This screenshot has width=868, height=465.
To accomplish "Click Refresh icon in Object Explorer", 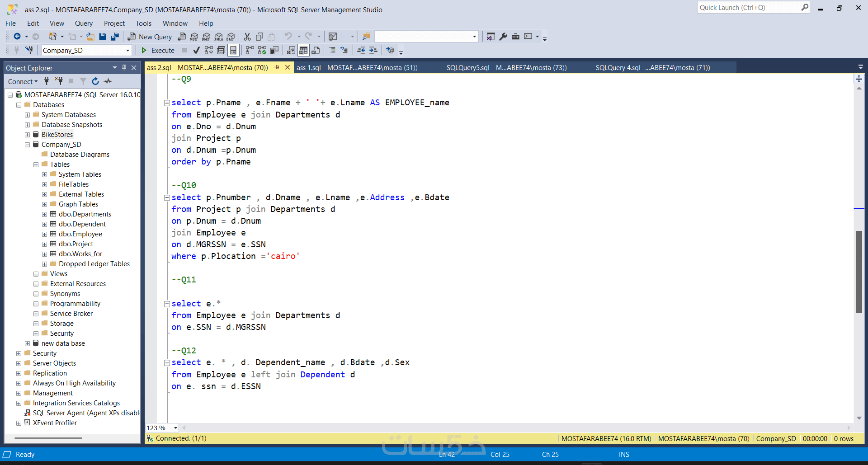I will click(x=95, y=81).
